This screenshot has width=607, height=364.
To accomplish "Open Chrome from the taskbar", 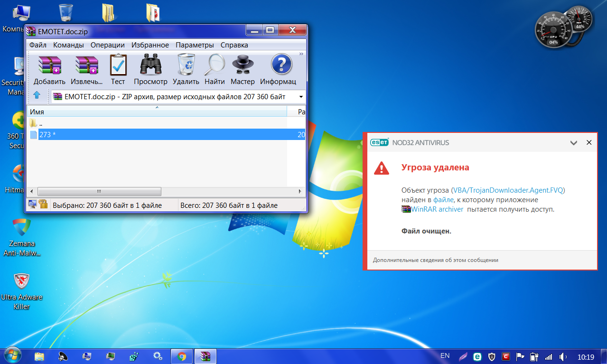I will pos(181,356).
